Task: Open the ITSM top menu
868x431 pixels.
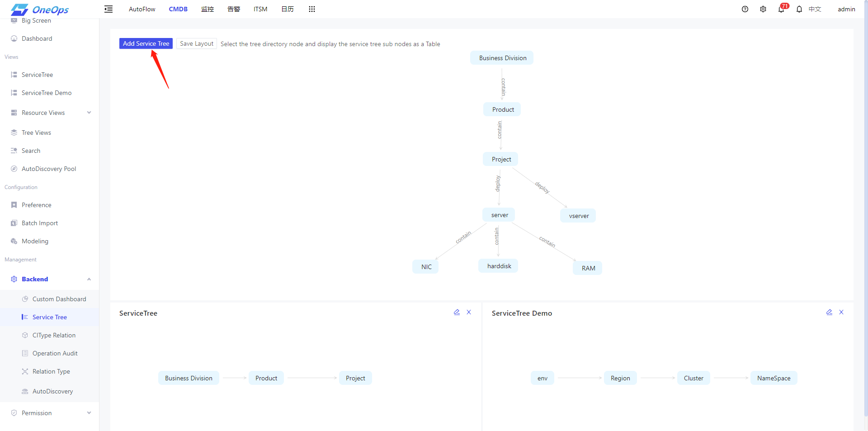Action: click(x=260, y=9)
